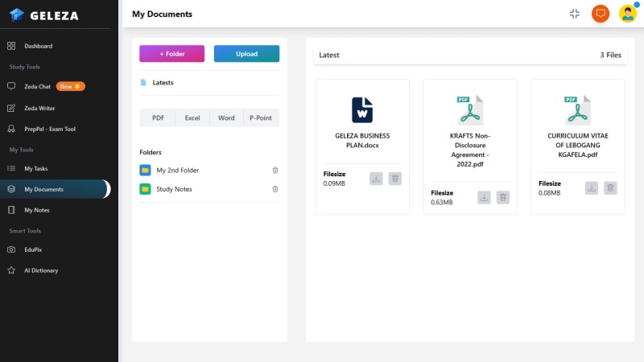
Task: Open My 2nd Folder
Action: coord(177,170)
